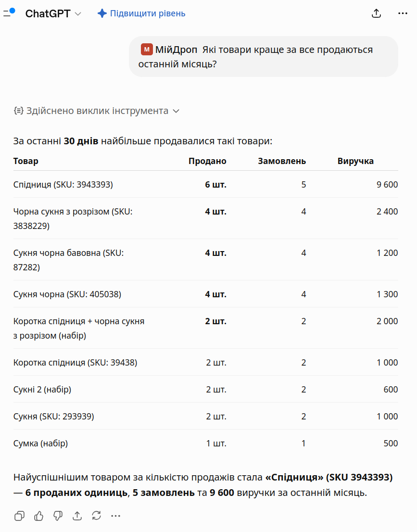Expand the 'Здійснено виклик інструмента' details
This screenshot has height=532, width=417.
coord(97,111)
